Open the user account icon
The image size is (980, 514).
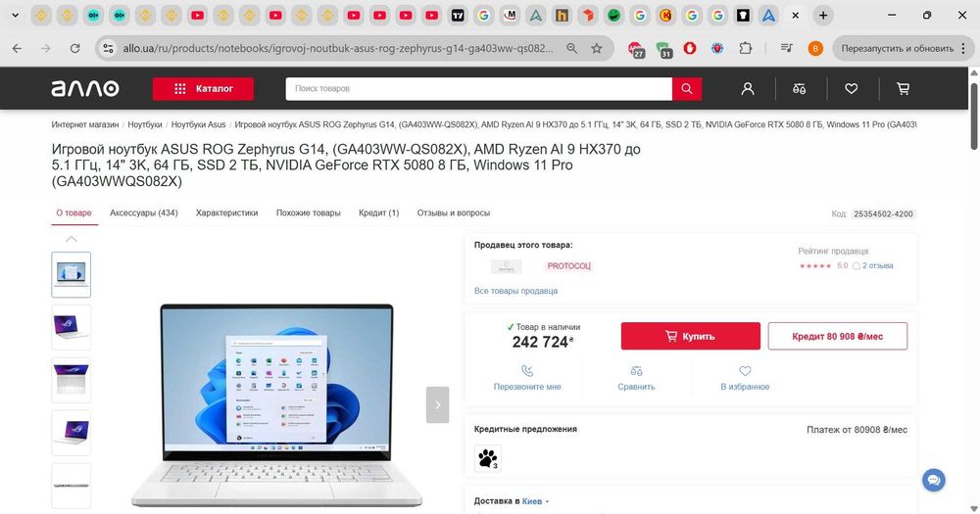(748, 89)
